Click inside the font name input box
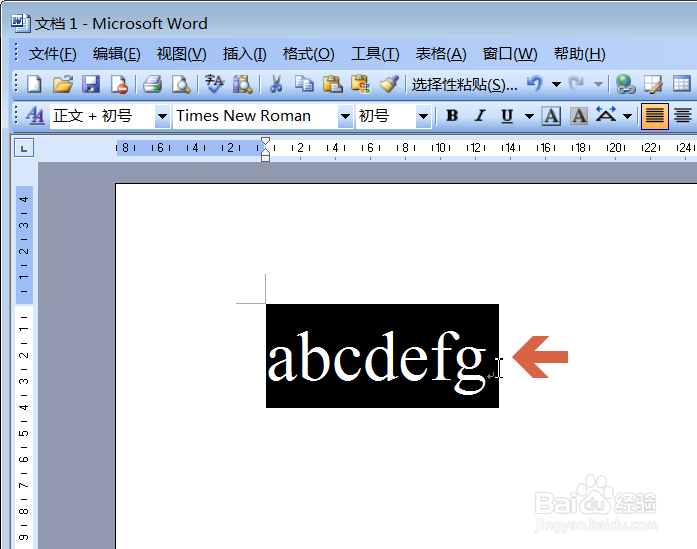697x549 pixels. tap(255, 116)
